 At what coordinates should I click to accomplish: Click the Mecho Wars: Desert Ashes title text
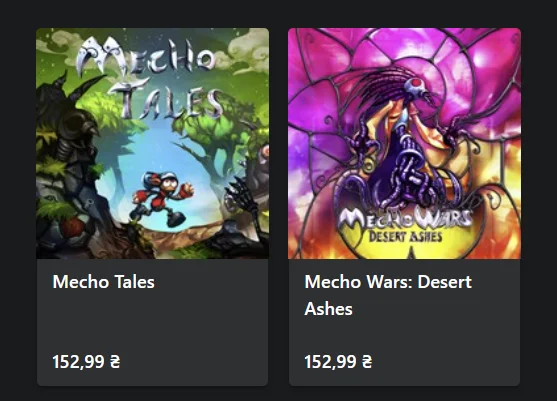coord(388,295)
